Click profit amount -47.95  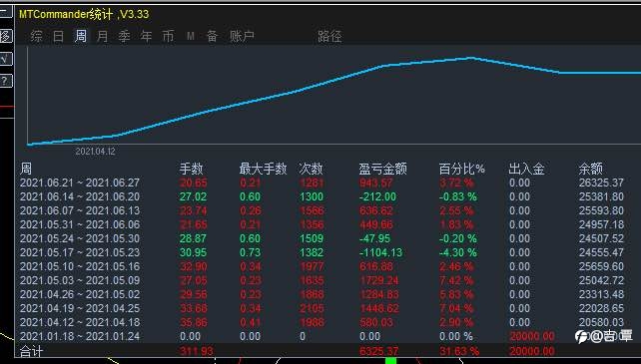coord(374,238)
